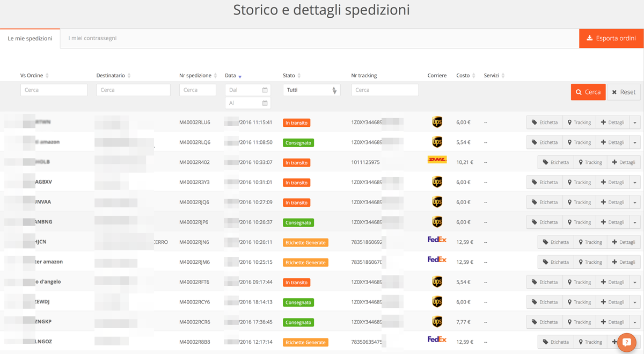Click calendar icon in the Al date field
The height and width of the screenshot is (354, 644).
click(x=265, y=103)
